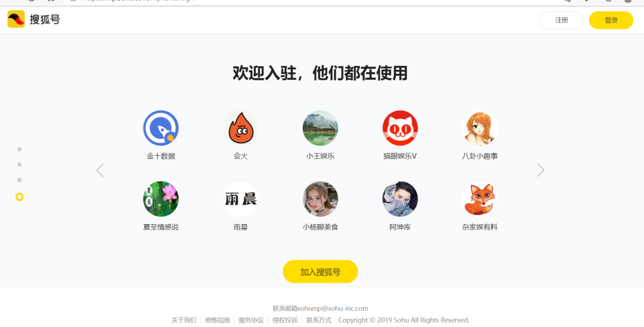Viewport: 644px width, 327px height.
Task: Go to second page section dot
Action: (x=19, y=165)
